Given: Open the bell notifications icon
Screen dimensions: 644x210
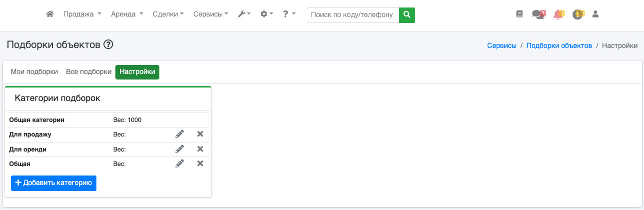Looking at the screenshot, I should click(x=559, y=14).
